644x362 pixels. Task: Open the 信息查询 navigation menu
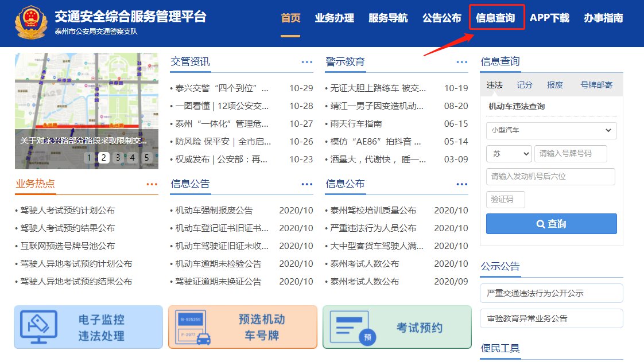[495, 18]
